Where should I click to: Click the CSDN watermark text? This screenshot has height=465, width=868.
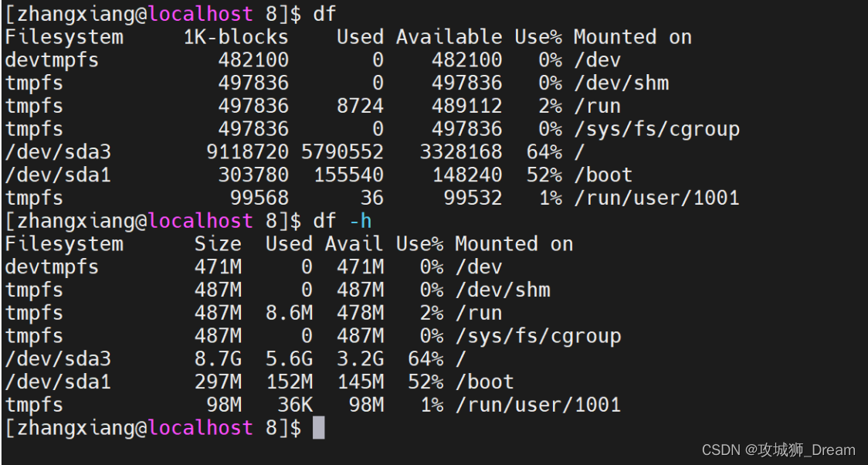coord(721,450)
